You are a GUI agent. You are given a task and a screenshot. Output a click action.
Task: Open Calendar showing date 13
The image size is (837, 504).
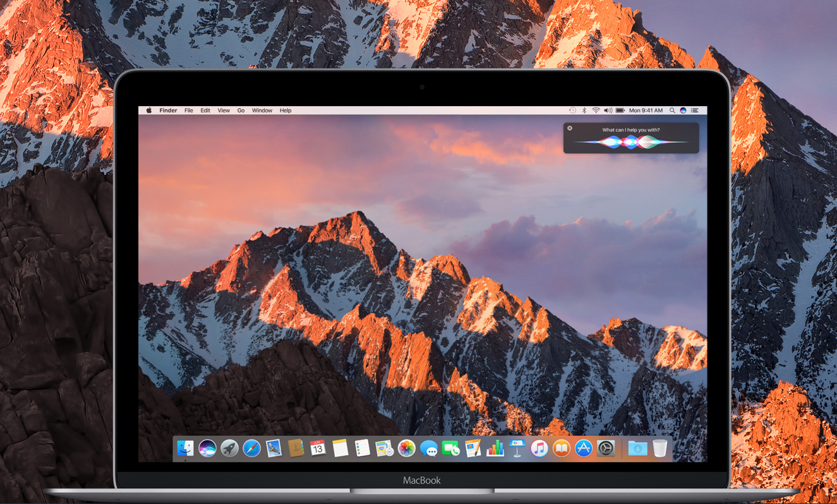tap(318, 448)
